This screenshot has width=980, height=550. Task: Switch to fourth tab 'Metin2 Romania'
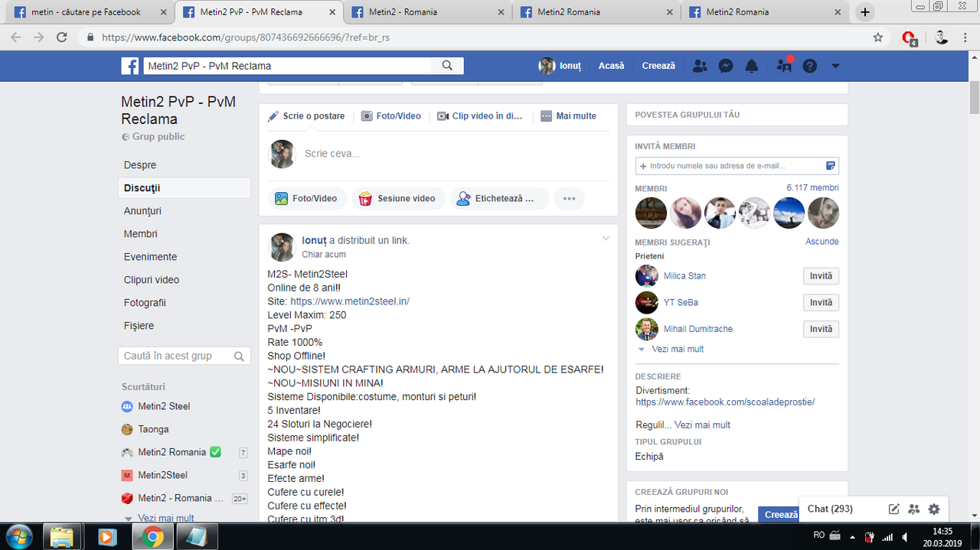pyautogui.click(x=597, y=12)
